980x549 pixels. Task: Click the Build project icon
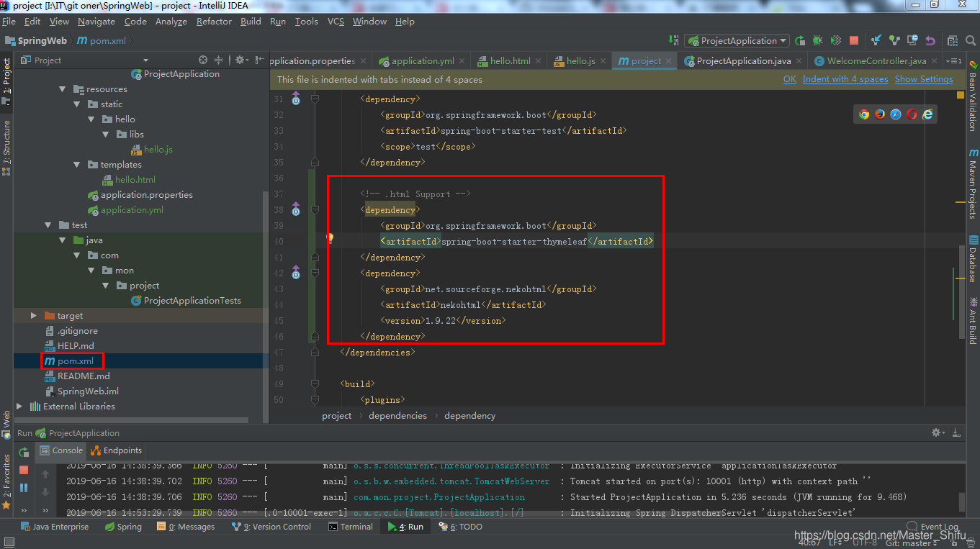coord(674,41)
